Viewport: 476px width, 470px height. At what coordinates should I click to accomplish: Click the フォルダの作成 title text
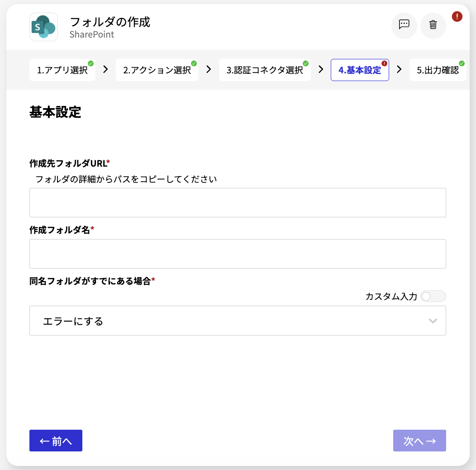[110, 22]
